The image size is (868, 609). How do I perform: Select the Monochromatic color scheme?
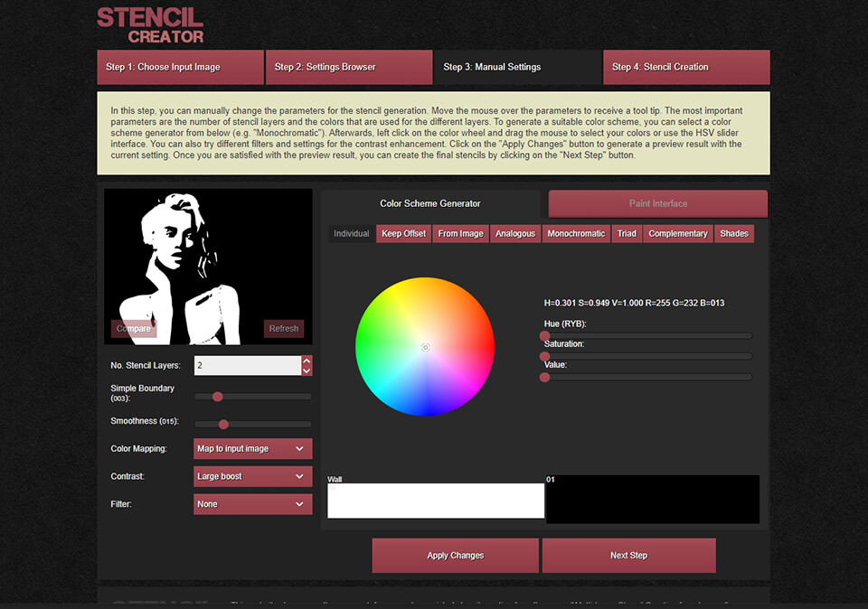(576, 234)
